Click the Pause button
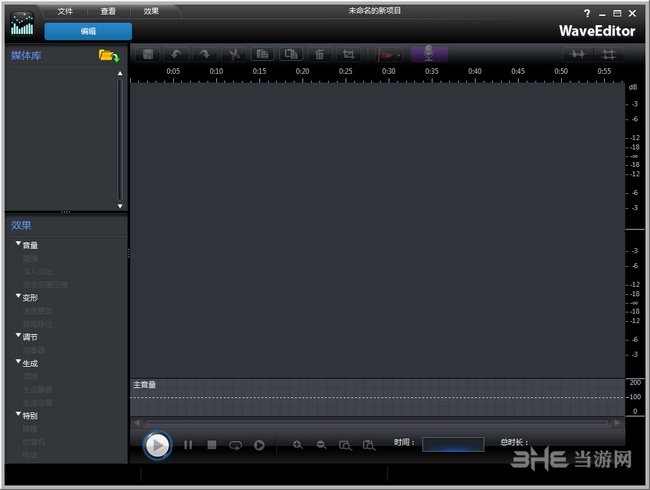 tap(188, 445)
